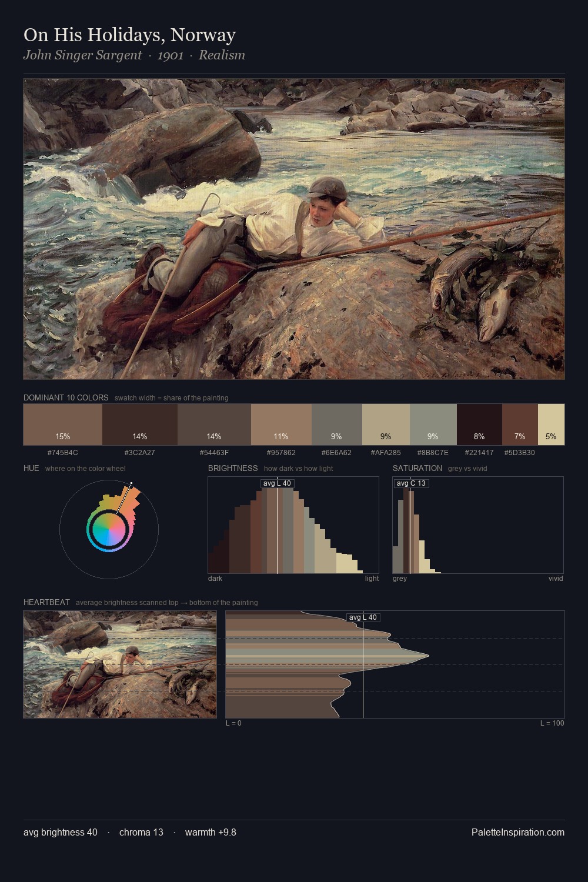This screenshot has width=588, height=882.
Task: Click the HEARTBEAT section heading
Action: 46,602
